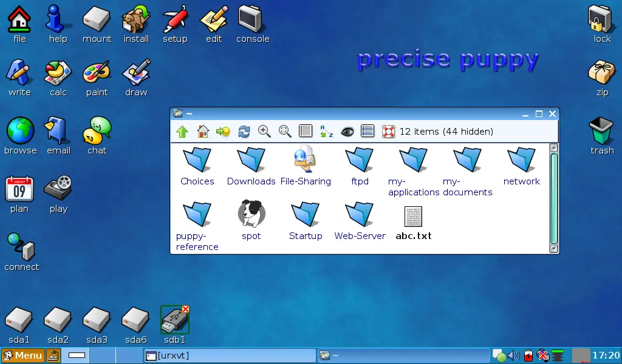The image size is (622, 364).
Task: Open the bookmarks toolbar icon
Action: [224, 131]
